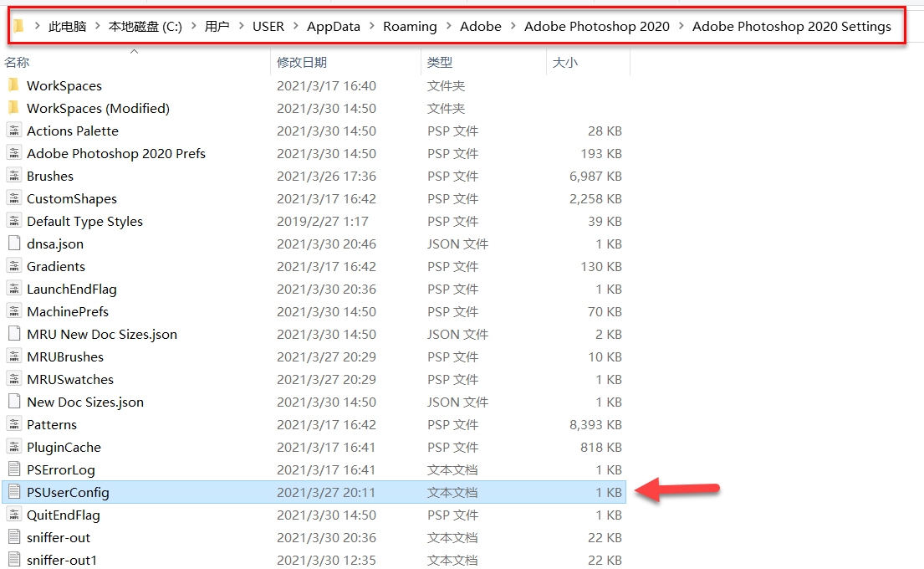Click the PSErrorLog text document icon
924x569 pixels.
click(13, 469)
